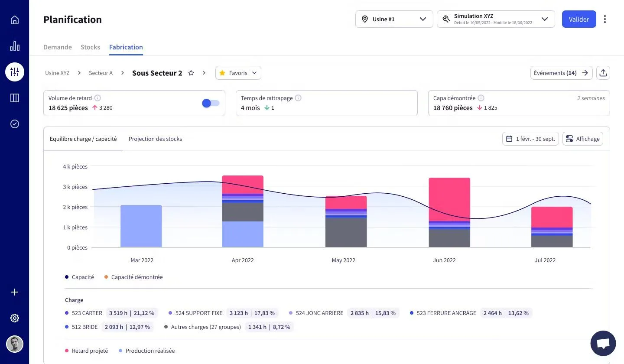Open the checkmark circle sidebar icon
The height and width of the screenshot is (364, 624).
(x=15, y=124)
